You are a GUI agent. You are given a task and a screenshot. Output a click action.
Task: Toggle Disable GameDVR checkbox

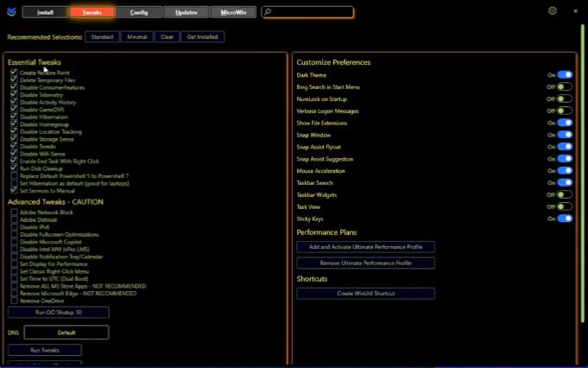(14, 110)
